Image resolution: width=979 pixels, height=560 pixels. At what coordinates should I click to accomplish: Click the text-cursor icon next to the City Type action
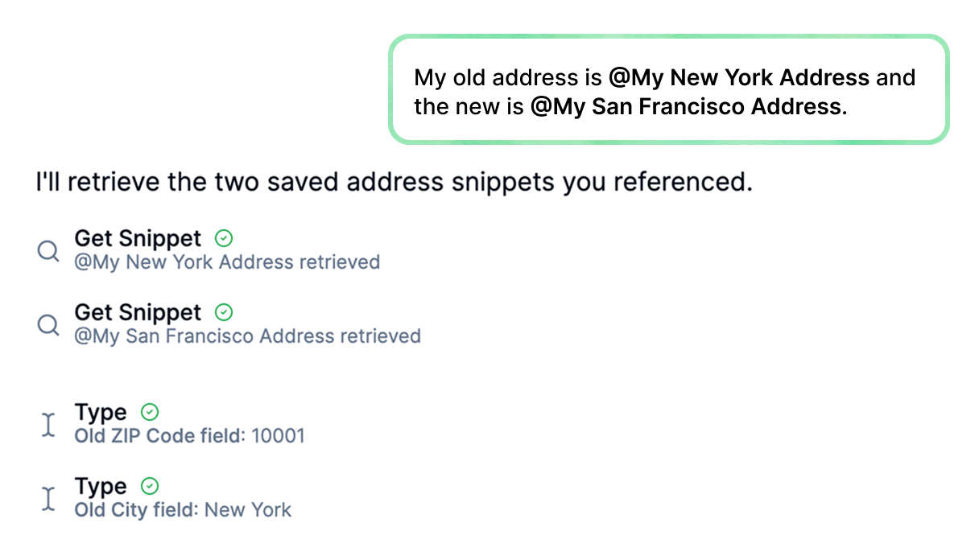pyautogui.click(x=48, y=497)
